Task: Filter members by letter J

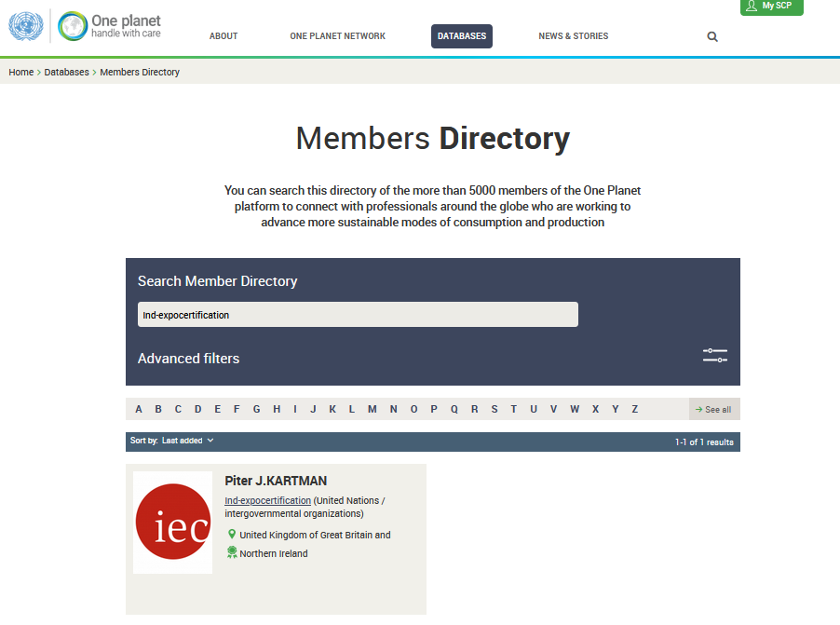Action: point(313,409)
